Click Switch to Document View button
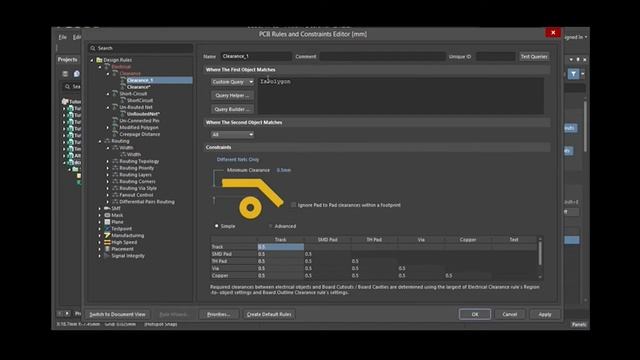The height and width of the screenshot is (360, 640). point(117,314)
